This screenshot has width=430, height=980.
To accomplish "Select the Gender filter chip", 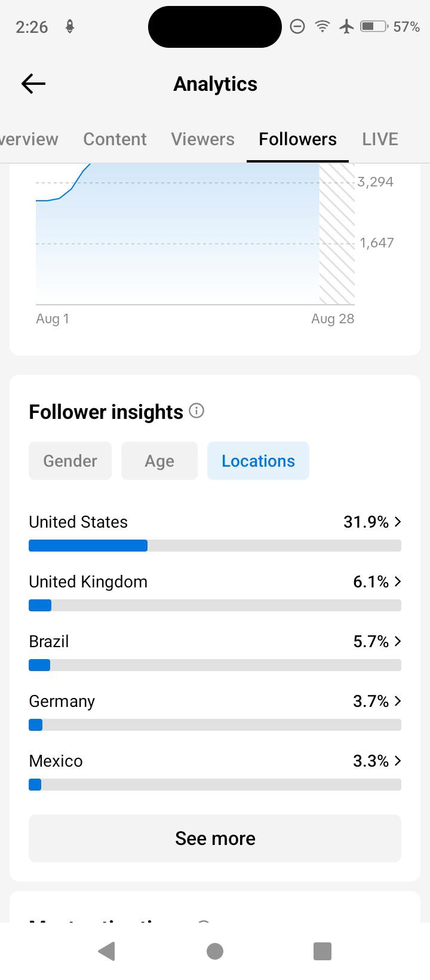I will (x=70, y=461).
